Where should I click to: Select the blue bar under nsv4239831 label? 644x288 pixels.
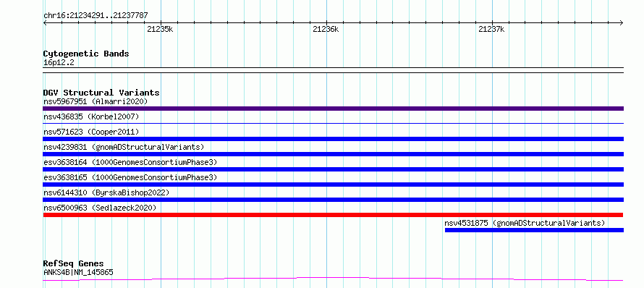point(333,154)
